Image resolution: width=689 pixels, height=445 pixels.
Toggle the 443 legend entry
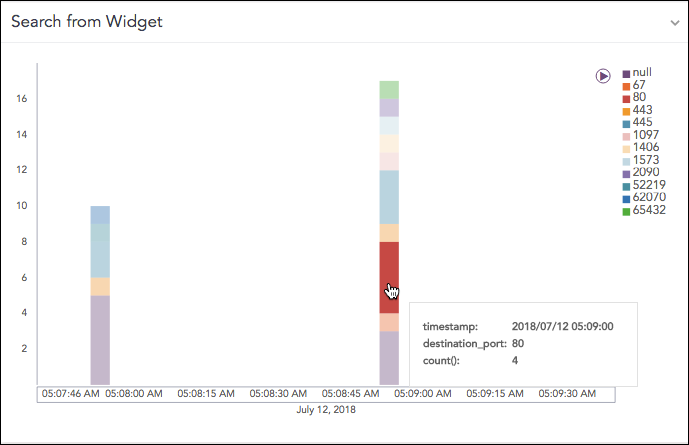(642, 109)
